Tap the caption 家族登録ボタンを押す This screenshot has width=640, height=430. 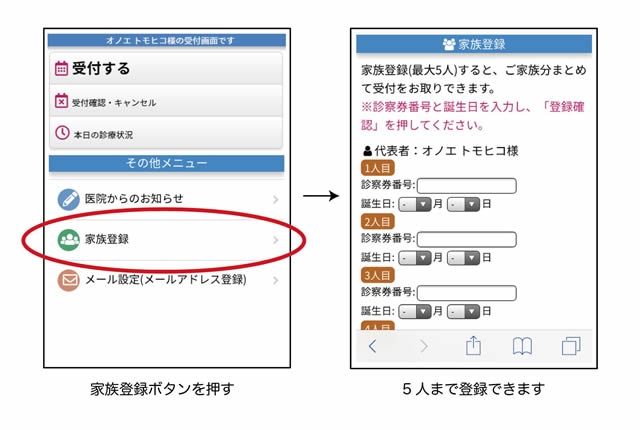point(162,389)
